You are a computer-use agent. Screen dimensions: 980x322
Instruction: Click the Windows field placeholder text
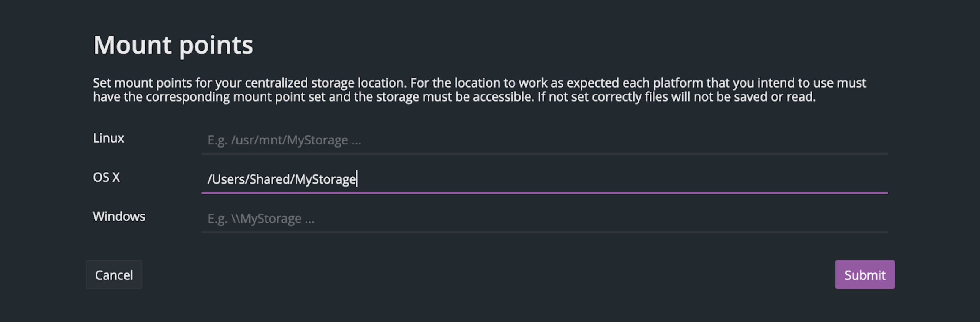pos(261,218)
